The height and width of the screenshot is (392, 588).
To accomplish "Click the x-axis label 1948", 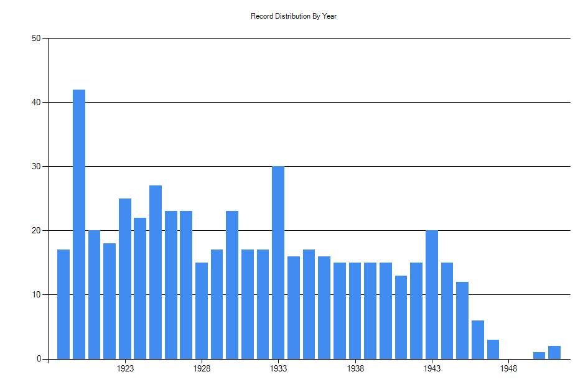I will point(508,368).
